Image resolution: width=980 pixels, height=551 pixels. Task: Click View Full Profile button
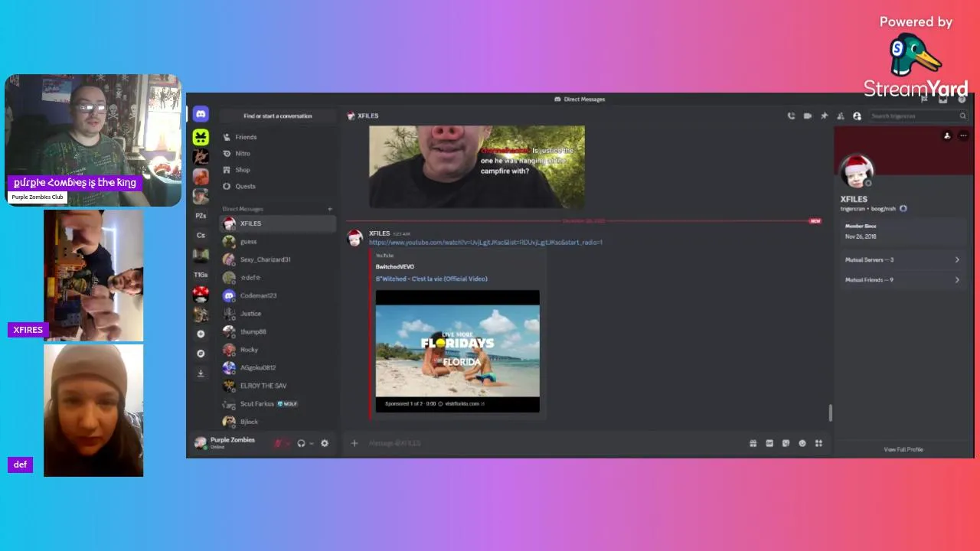903,449
